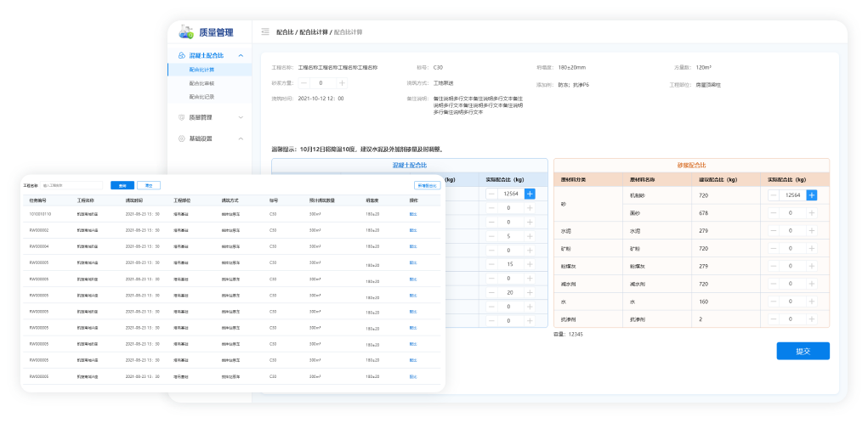This screenshot has width=868, height=423.
Task: Click the 砂浆方量 number input field
Action: [x=323, y=83]
